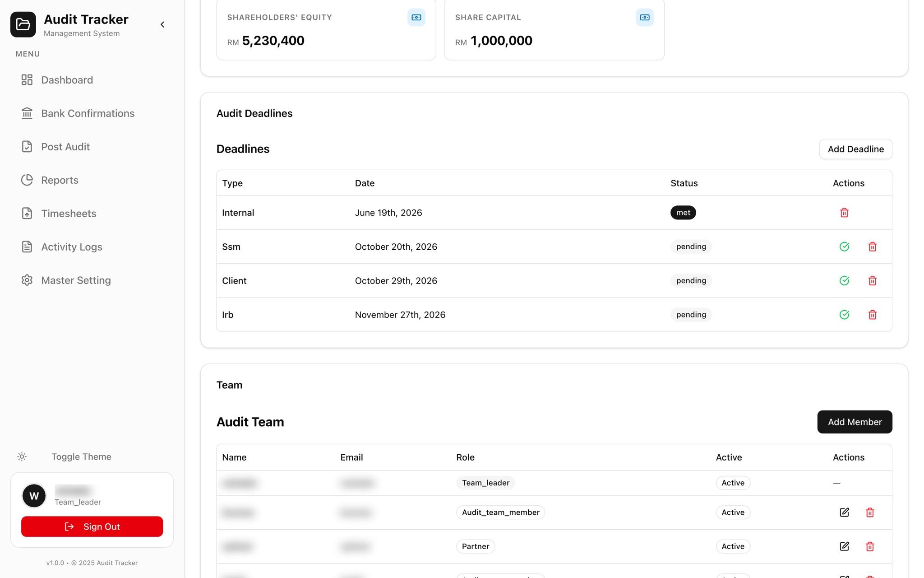Click the Audit Tracker folder logo
This screenshot has height=578, width=924.
tap(23, 24)
